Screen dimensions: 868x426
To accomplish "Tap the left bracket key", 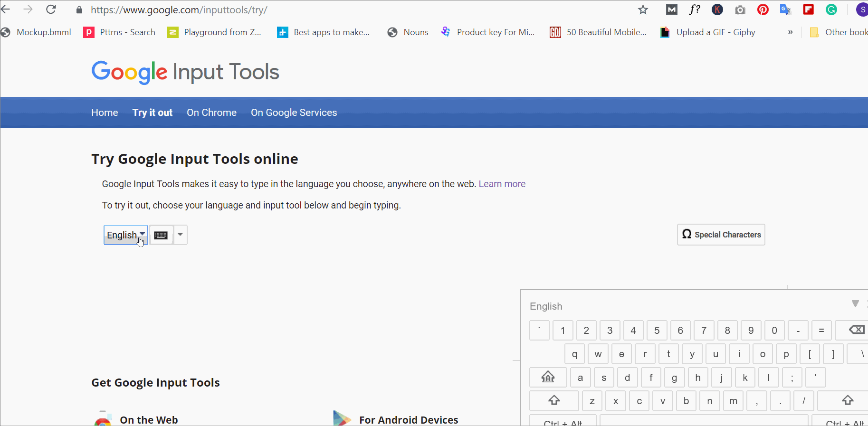I will point(810,354).
